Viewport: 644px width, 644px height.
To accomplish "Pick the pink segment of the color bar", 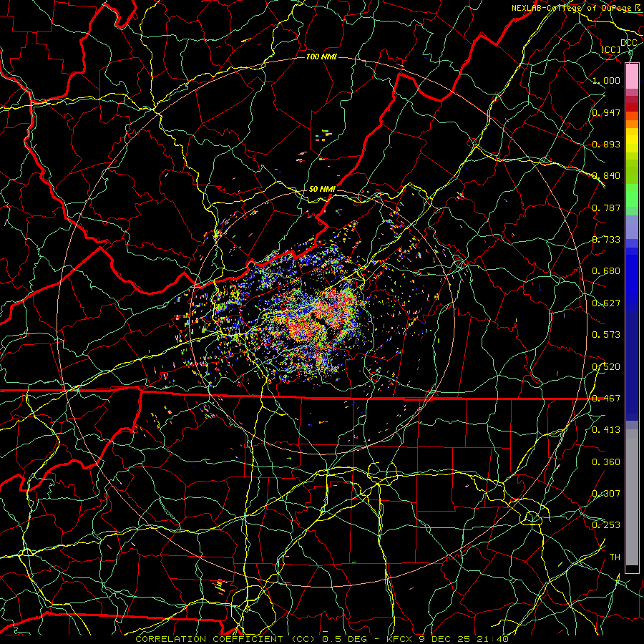I will pos(632,76).
